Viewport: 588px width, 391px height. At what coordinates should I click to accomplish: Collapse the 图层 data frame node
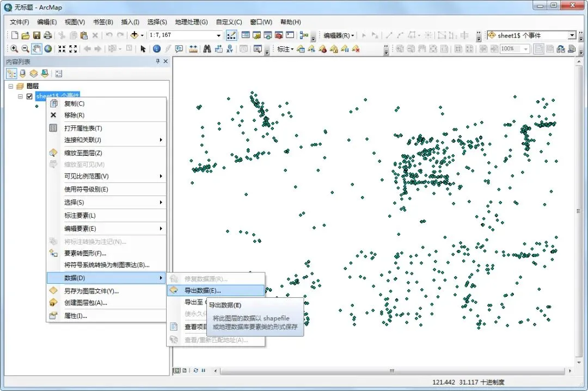(11, 86)
